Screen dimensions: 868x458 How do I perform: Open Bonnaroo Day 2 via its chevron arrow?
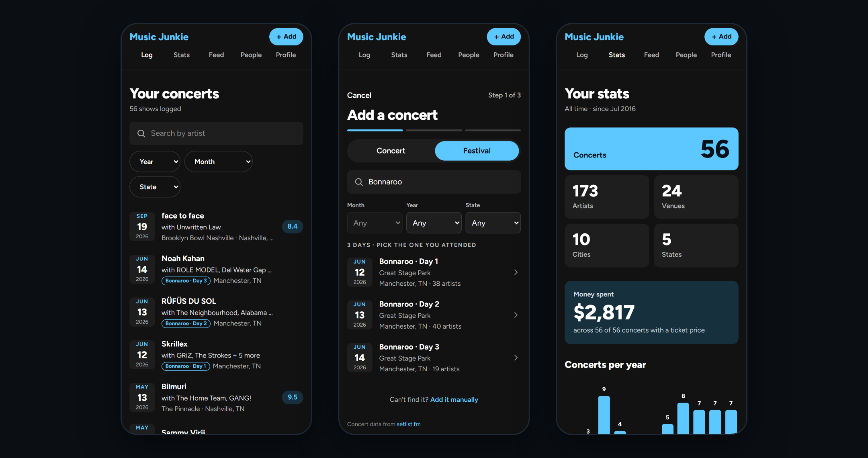tap(516, 315)
